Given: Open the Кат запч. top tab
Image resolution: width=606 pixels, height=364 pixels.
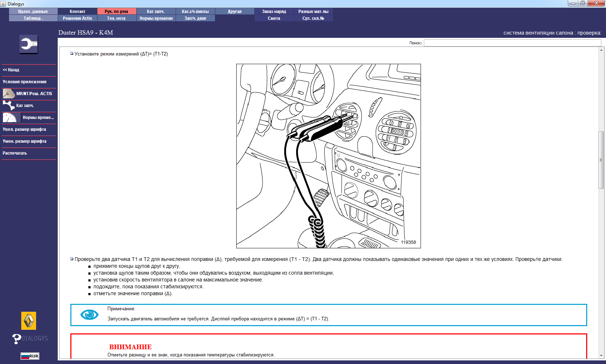Looking at the screenshot, I should click(156, 12).
